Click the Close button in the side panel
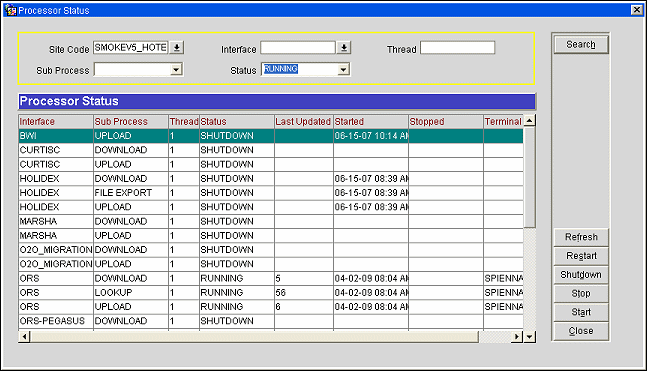Screen dimensions: 647x371 point(581,331)
